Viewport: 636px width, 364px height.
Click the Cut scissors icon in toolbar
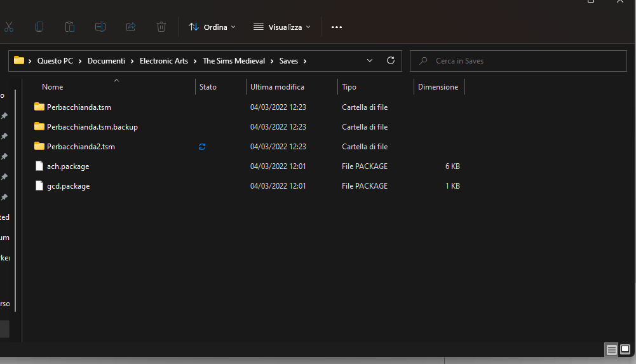click(9, 27)
